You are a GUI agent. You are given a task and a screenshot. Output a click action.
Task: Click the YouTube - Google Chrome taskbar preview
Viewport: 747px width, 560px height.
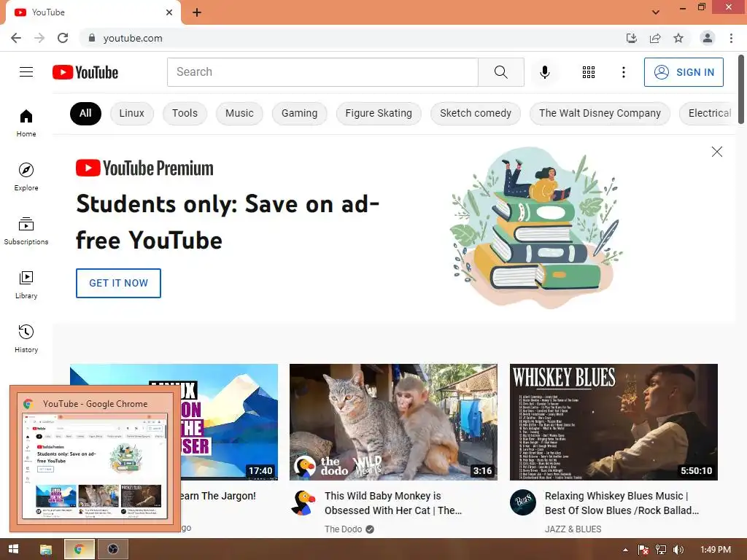click(95, 459)
